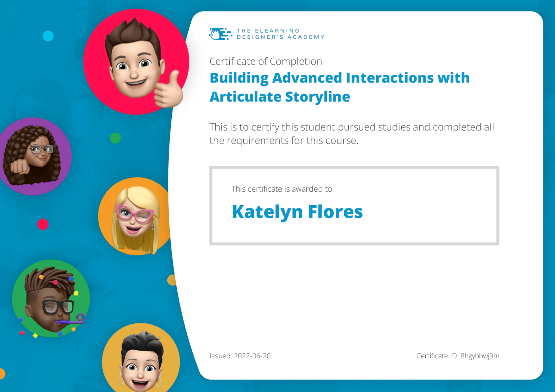Click the Articulate Storyline title line

click(x=279, y=97)
